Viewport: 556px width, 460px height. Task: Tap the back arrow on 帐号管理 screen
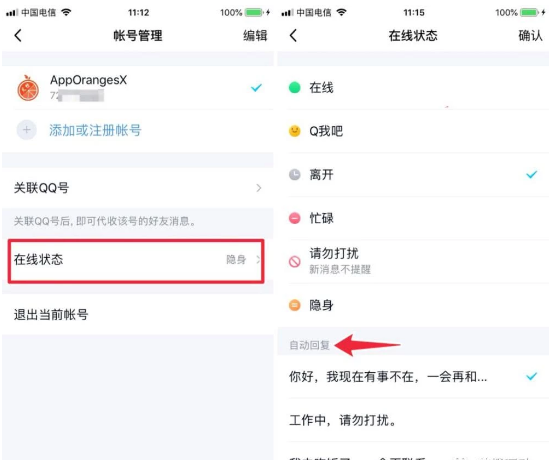(18, 35)
